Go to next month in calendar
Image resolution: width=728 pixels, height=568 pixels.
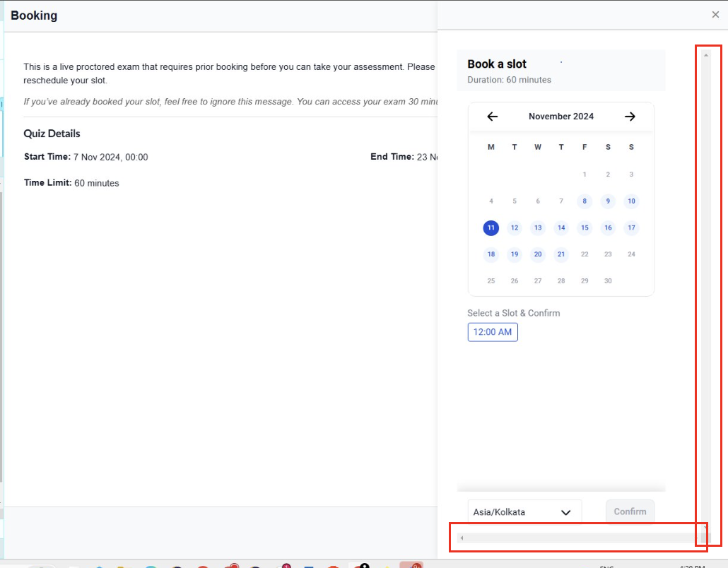point(630,117)
